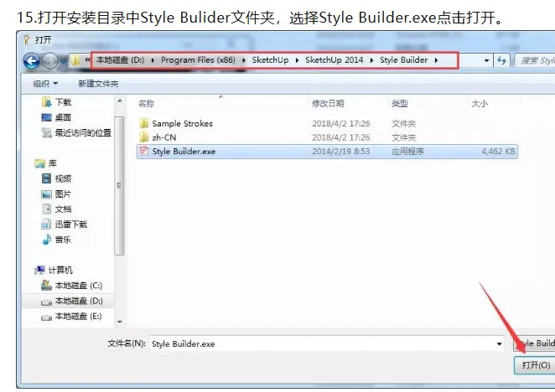Click the 4,462 KB size cell

[498, 152]
